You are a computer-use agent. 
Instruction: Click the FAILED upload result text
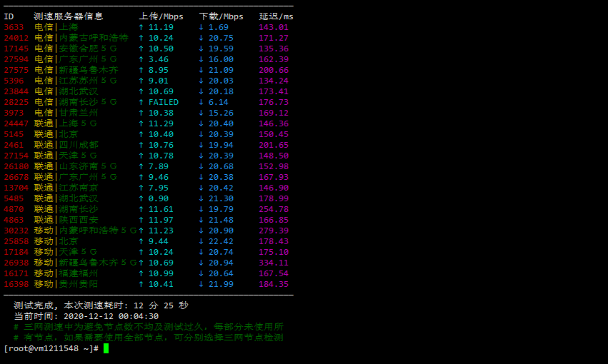coord(164,102)
